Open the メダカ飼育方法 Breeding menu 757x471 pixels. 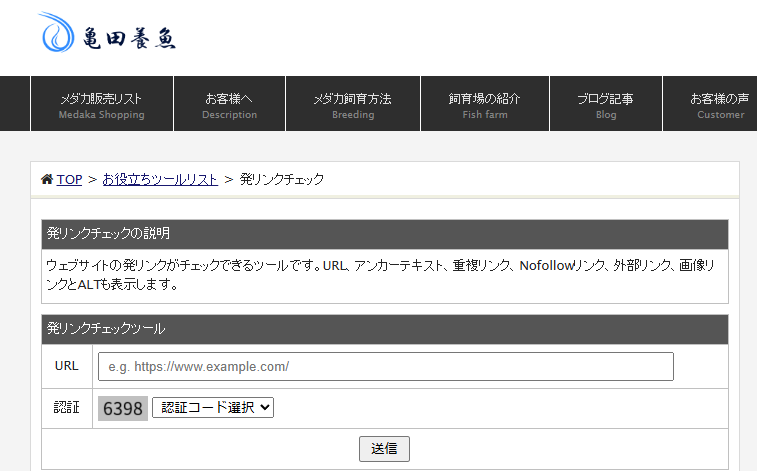352,104
